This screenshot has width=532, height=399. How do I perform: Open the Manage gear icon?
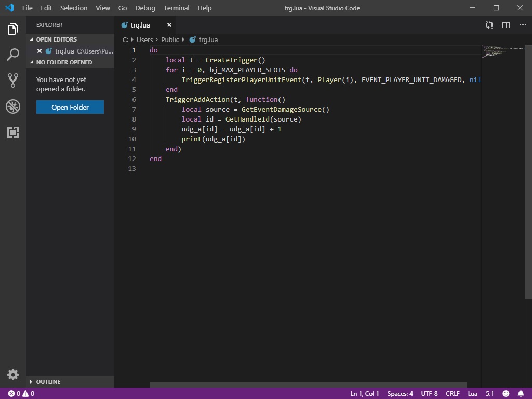pyautogui.click(x=13, y=374)
